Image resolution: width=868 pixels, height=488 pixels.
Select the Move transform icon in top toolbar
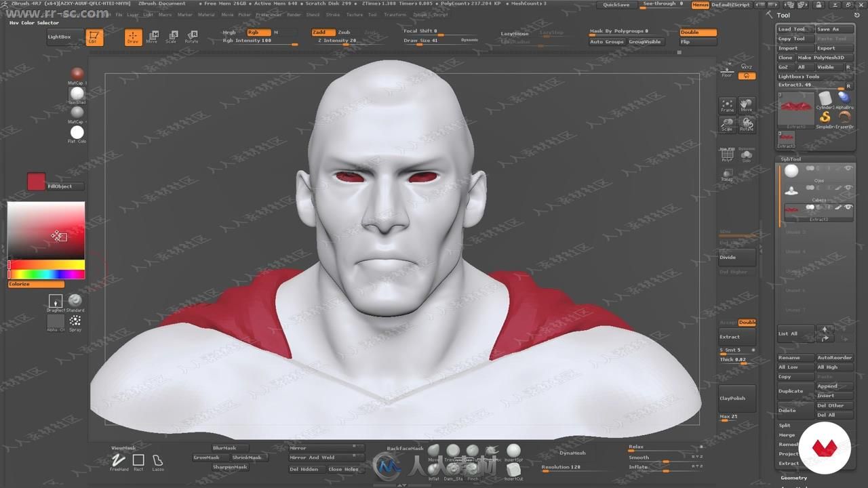(153, 37)
